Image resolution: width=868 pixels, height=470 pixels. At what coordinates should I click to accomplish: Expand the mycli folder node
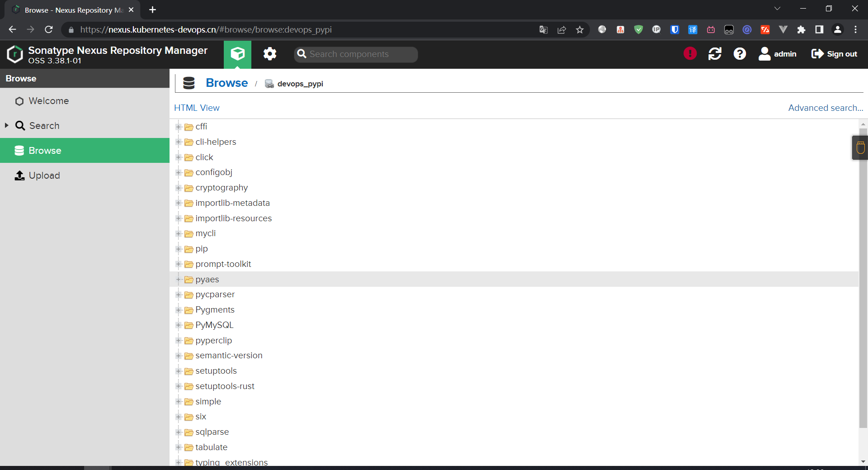pos(179,233)
